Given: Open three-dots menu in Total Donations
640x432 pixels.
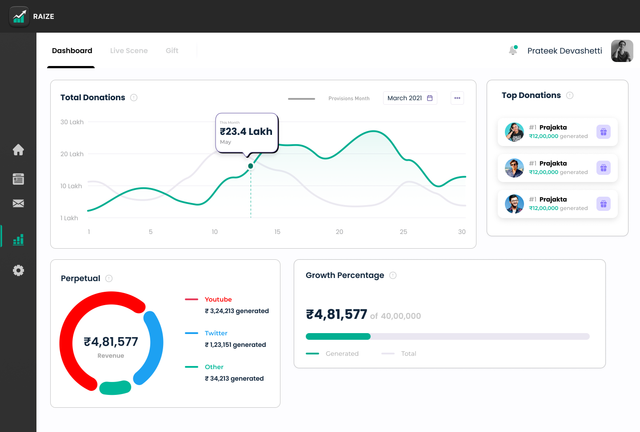Looking at the screenshot, I should [x=457, y=98].
